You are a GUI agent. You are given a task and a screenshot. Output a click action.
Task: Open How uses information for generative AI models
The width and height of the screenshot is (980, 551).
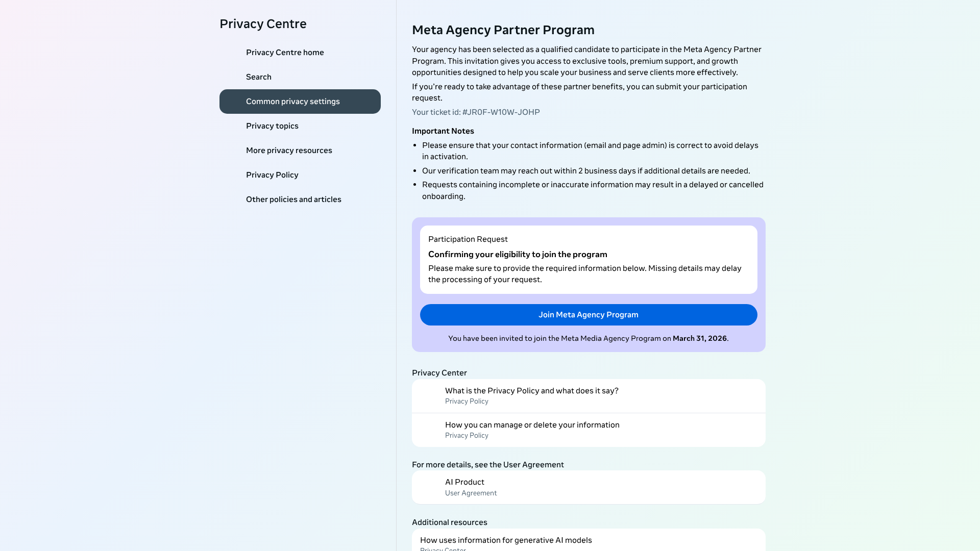(506, 540)
